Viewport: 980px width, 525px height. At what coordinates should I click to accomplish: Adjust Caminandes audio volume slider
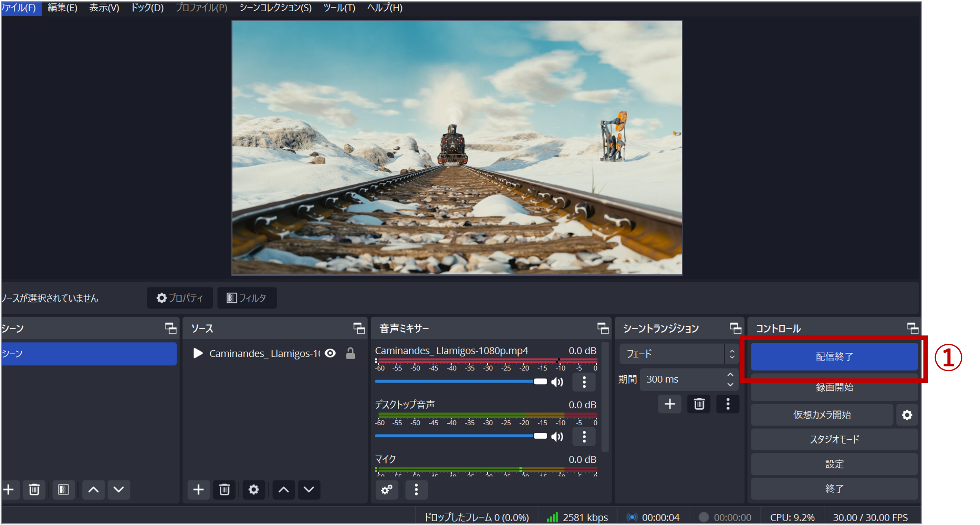point(461,381)
